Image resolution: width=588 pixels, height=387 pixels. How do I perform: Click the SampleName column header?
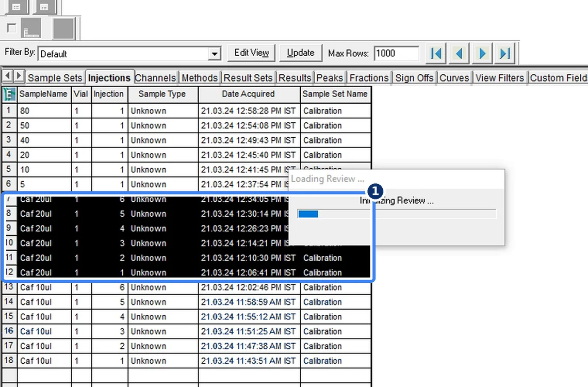click(43, 94)
